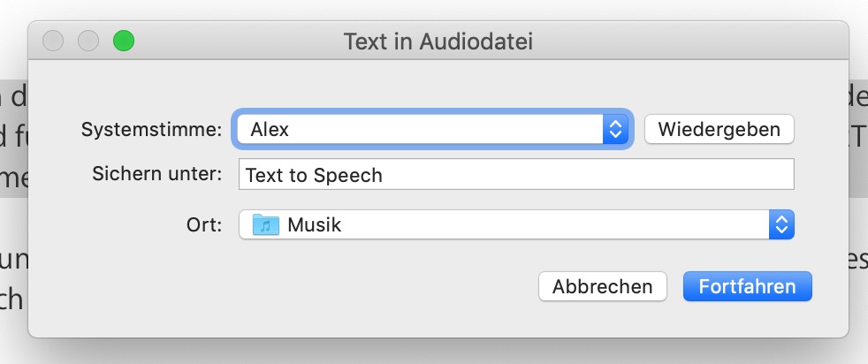Click the word 'Musik' in location selector
The height and width of the screenshot is (364, 868).
tap(314, 225)
